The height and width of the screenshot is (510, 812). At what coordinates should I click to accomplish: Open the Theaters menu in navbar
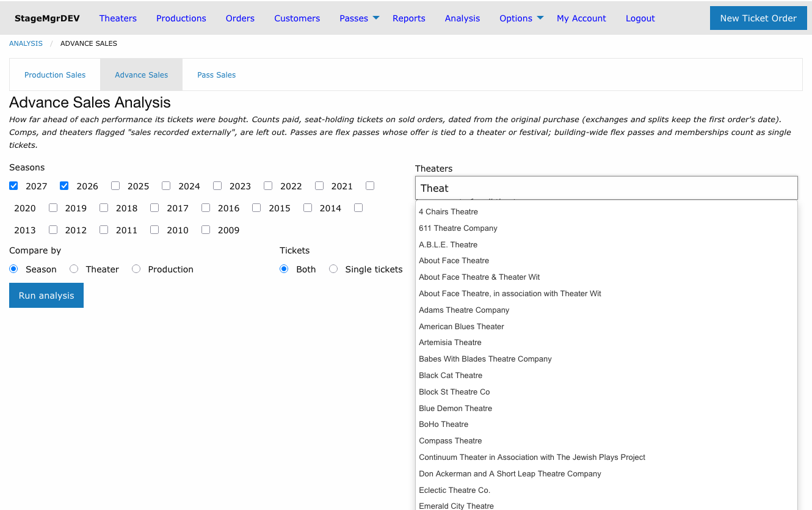click(x=118, y=18)
